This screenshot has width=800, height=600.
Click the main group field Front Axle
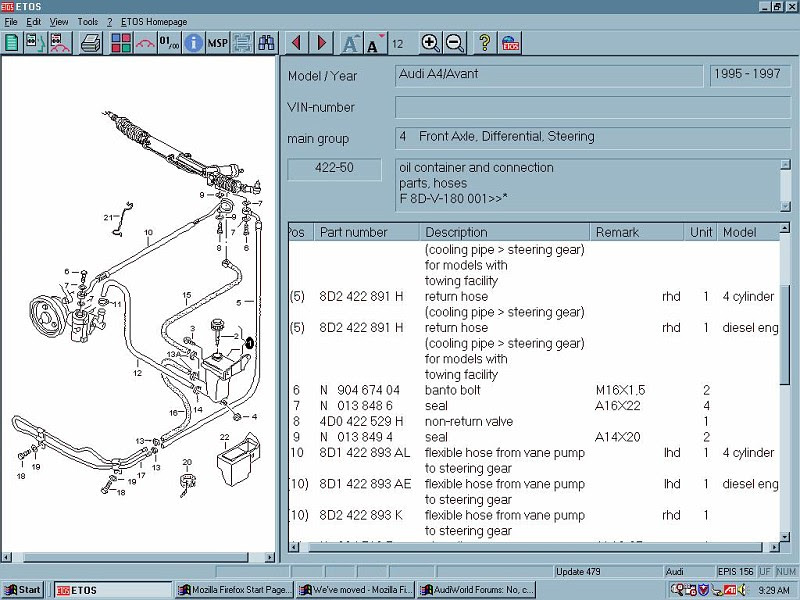click(592, 138)
